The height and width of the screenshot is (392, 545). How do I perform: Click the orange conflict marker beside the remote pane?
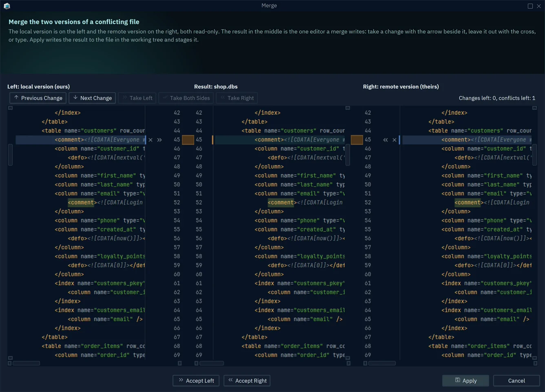357,140
